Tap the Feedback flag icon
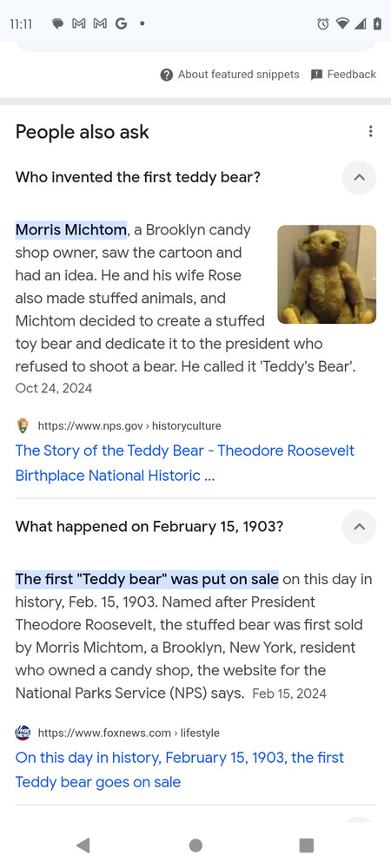The width and height of the screenshot is (391, 868). (x=317, y=75)
